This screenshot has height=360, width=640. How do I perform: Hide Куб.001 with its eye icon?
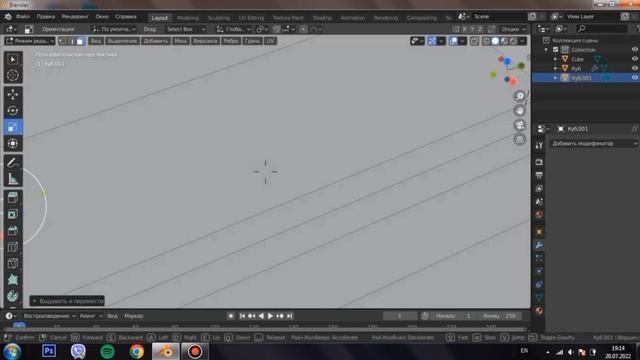[635, 78]
